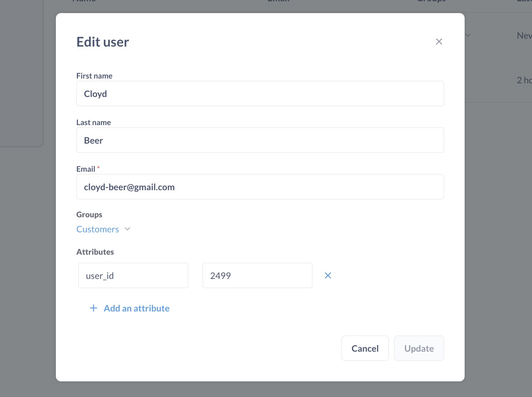532x397 pixels.
Task: Click the attribute value field showing 2499
Action: pyautogui.click(x=257, y=275)
